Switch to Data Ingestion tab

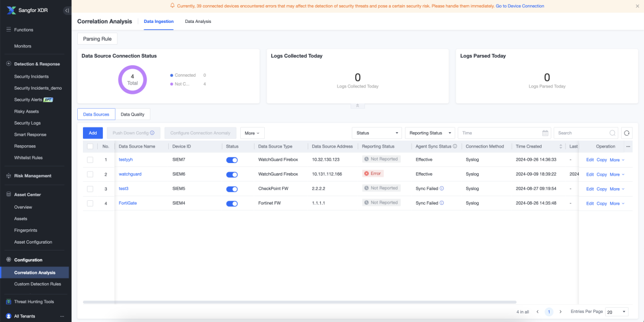tap(158, 21)
